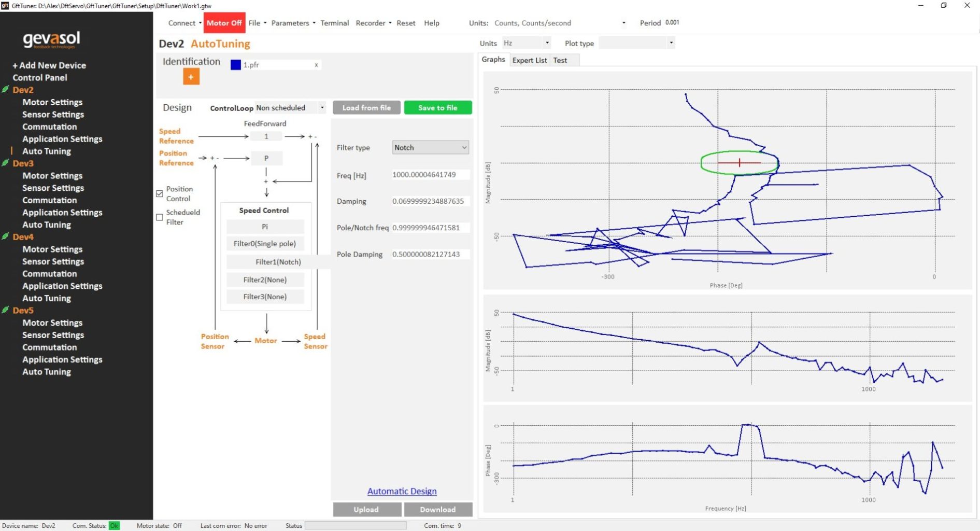
Task: Remove the 1.pfr file with x icon
Action: pyautogui.click(x=316, y=65)
